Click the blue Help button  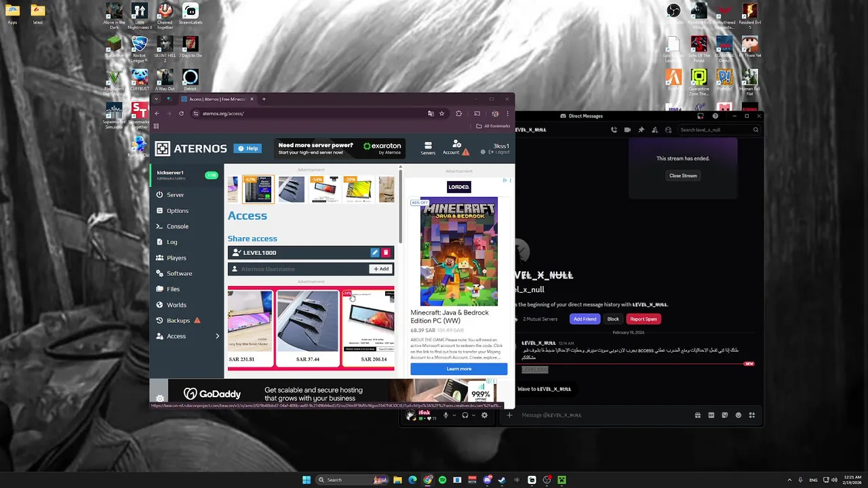(248, 148)
